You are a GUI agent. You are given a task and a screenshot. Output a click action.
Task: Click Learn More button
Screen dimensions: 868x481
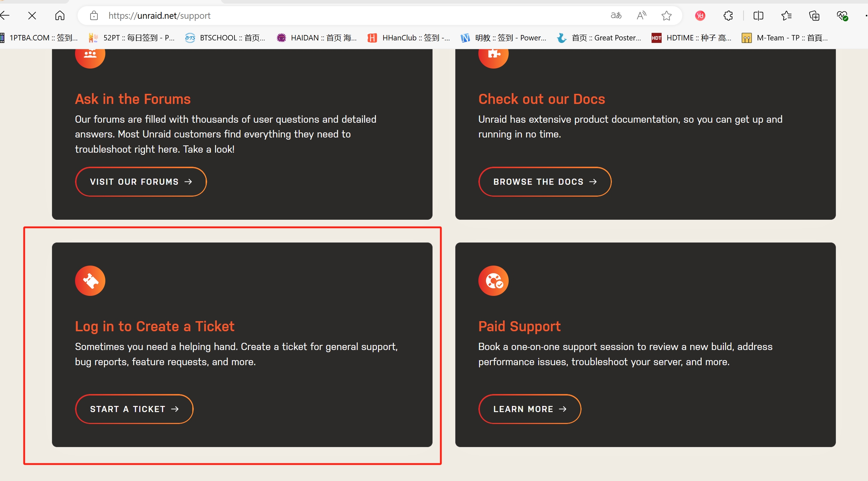coord(530,409)
